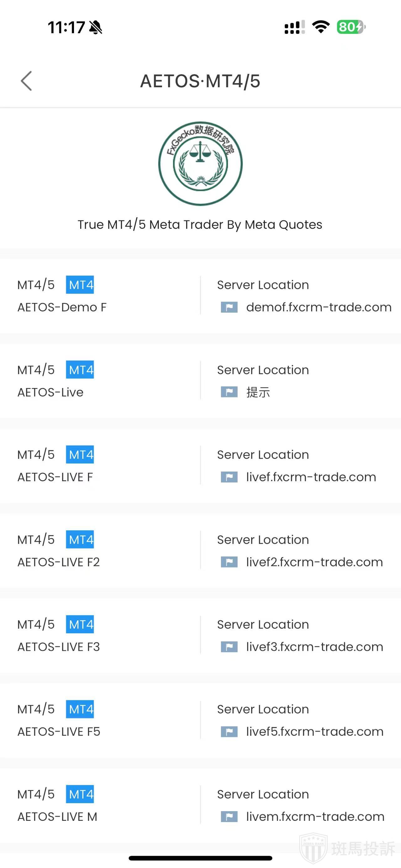Viewport: 401px width, 868px height.
Task: Tap the back arrow icon
Action: point(26,81)
